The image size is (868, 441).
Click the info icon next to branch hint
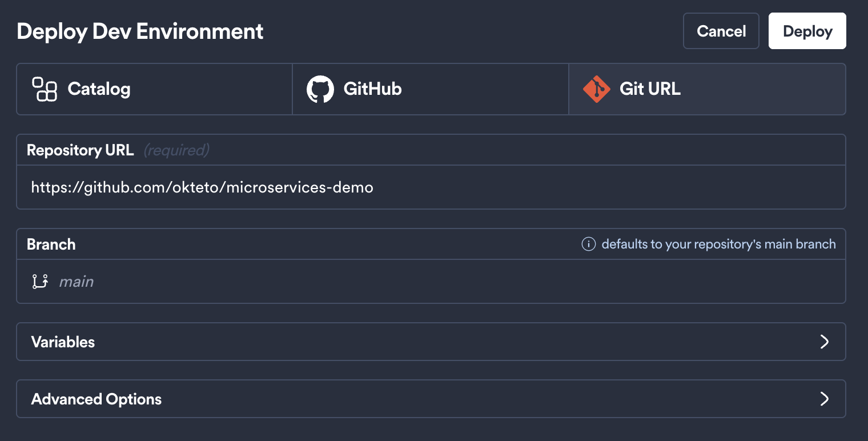[x=588, y=244]
